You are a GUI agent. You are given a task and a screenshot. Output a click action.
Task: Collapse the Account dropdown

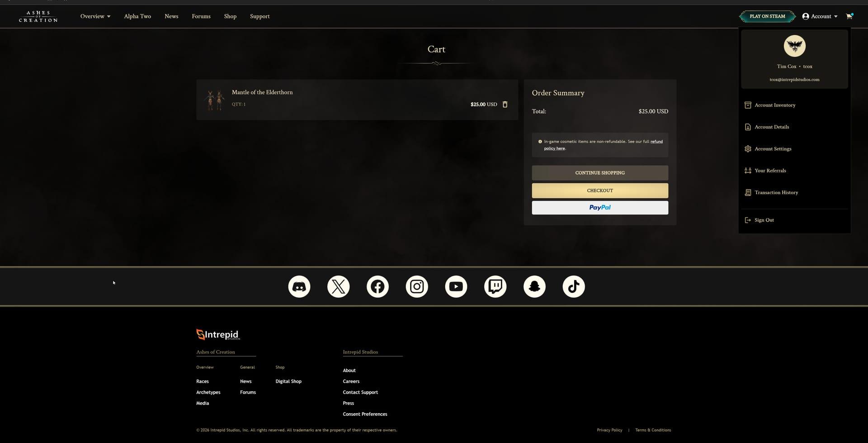click(820, 16)
